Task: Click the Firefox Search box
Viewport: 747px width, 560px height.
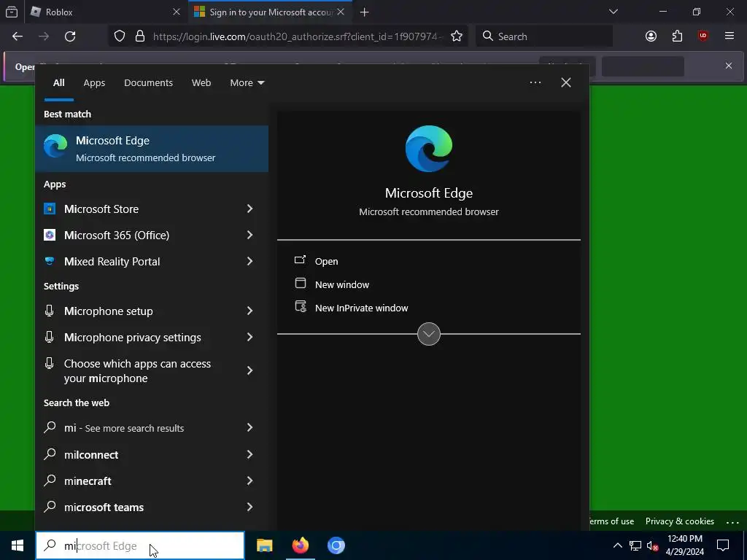Action: [544, 36]
